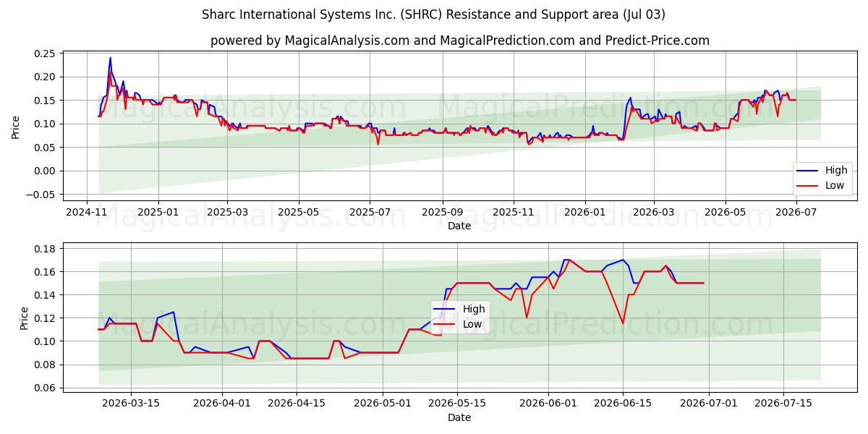Click the 0.20 price tick on top chart
Image resolution: width=868 pixels, height=434 pixels.
pos(45,77)
